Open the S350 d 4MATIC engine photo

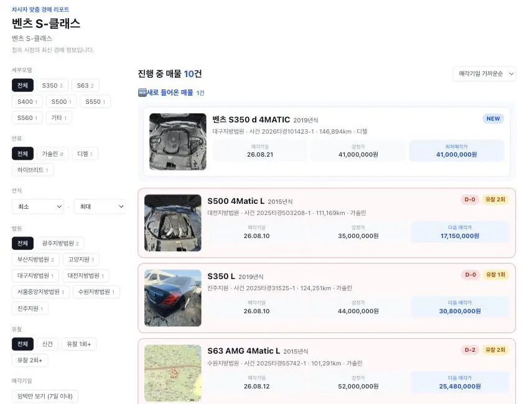pos(178,142)
